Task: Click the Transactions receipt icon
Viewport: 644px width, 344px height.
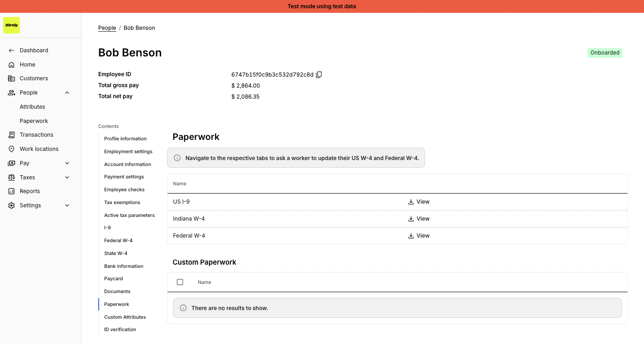Action: point(11,135)
